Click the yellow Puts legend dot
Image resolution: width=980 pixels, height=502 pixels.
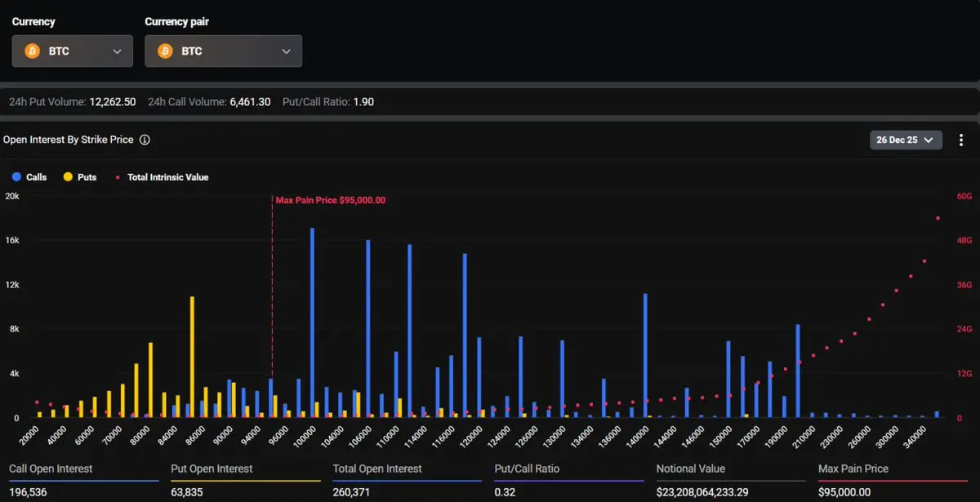68,177
